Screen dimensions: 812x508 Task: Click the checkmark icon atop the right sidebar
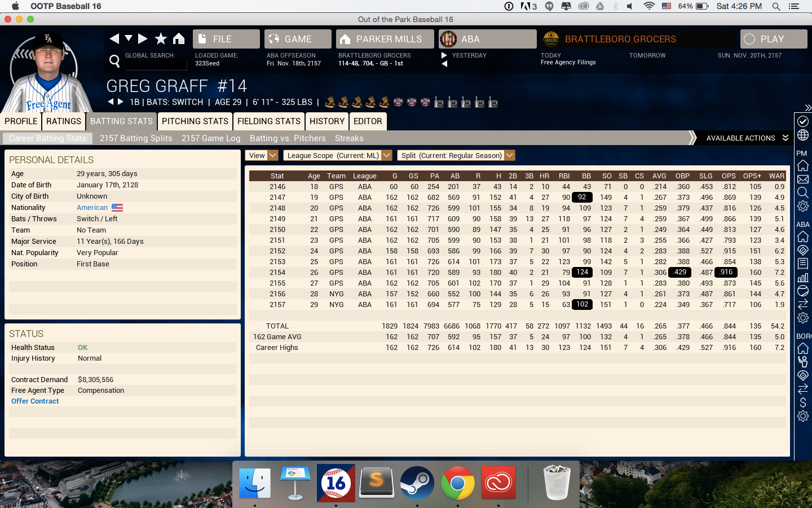pos(803,121)
